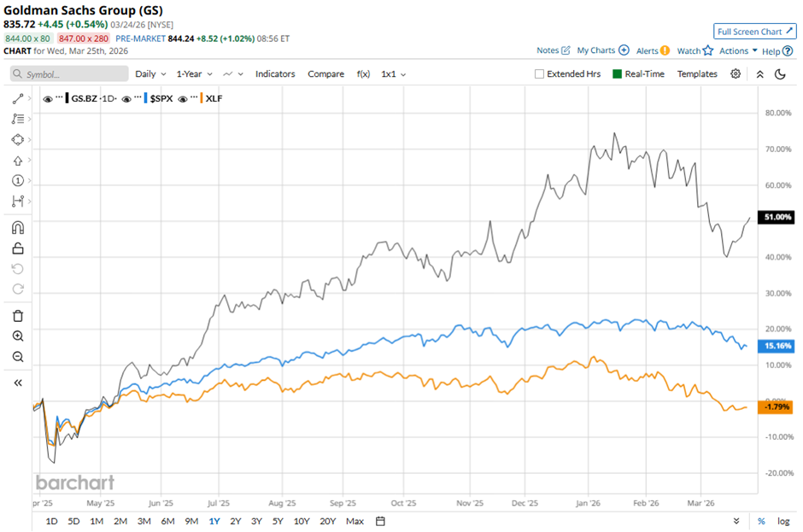Delete drawings with the trash icon
This screenshot has width=803, height=532.
[17, 316]
